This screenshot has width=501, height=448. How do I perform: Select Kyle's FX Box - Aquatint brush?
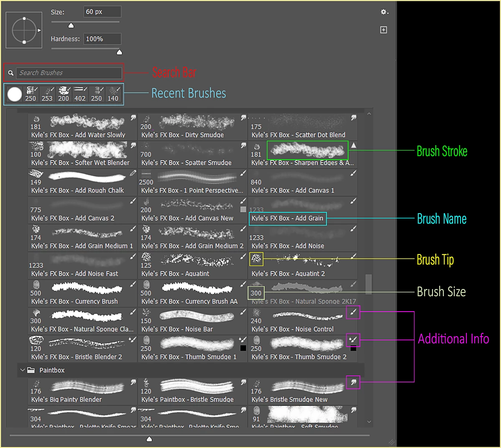click(192, 265)
